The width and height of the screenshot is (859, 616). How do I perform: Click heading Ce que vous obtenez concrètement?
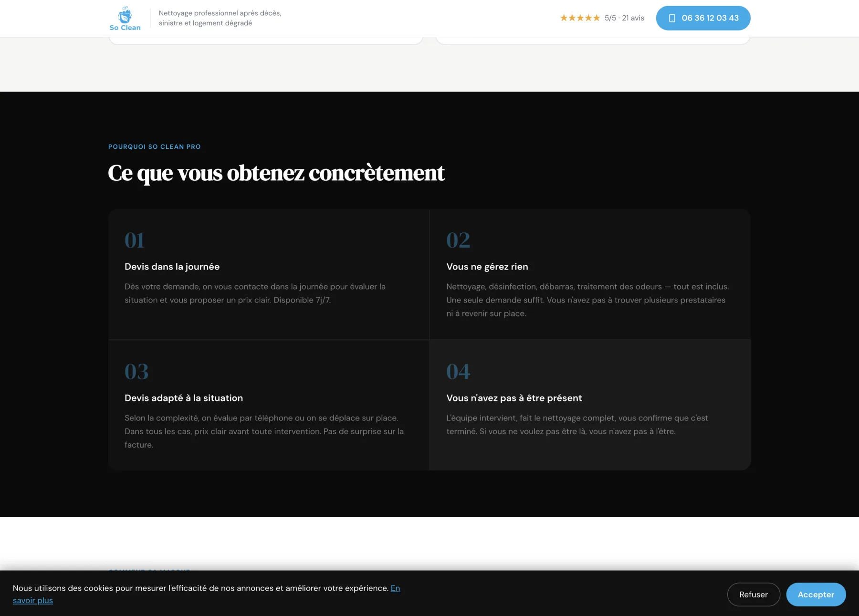tap(276, 173)
